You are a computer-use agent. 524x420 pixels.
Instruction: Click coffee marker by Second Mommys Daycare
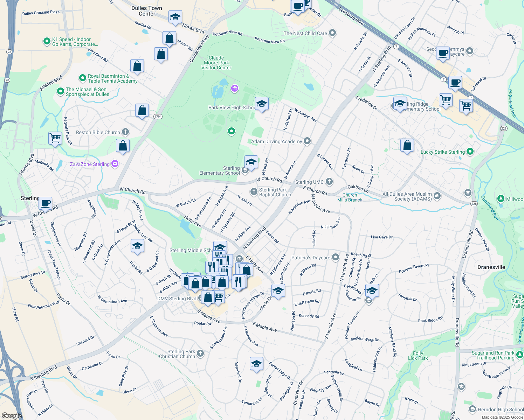coord(443,54)
